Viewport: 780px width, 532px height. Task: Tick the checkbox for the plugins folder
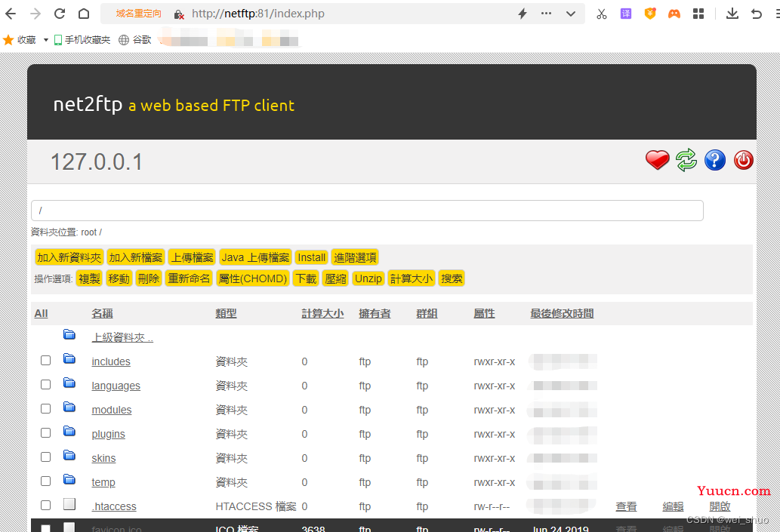46,432
